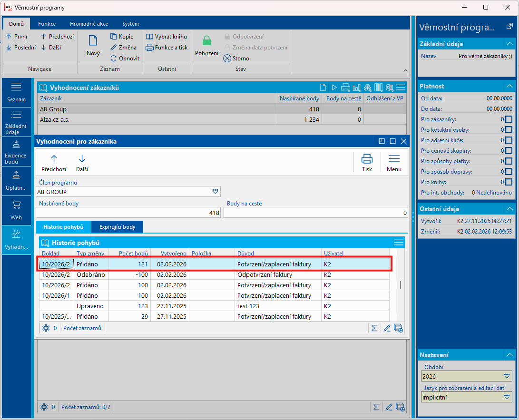Image resolution: width=519 pixels, height=420 pixels.
Task: Click pencil edit icon below Historie pohybů
Action: click(387, 328)
